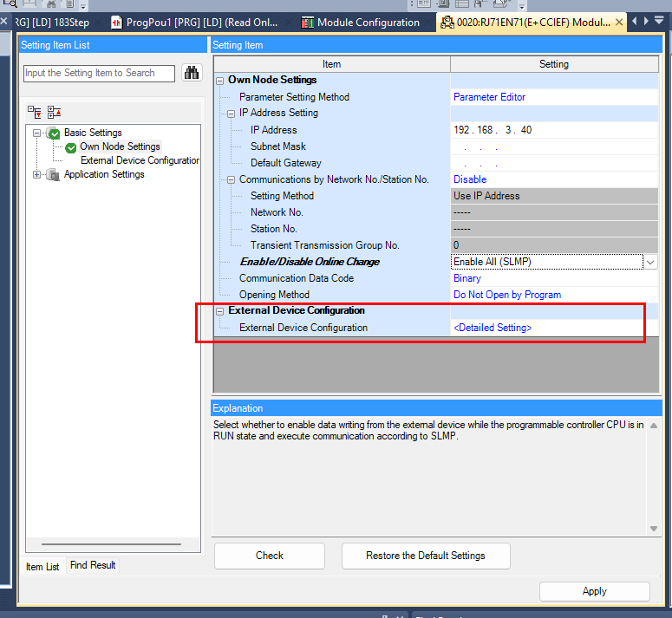Collapse the External Device Configuration section
Viewport: 672px width, 618px height.
(220, 311)
